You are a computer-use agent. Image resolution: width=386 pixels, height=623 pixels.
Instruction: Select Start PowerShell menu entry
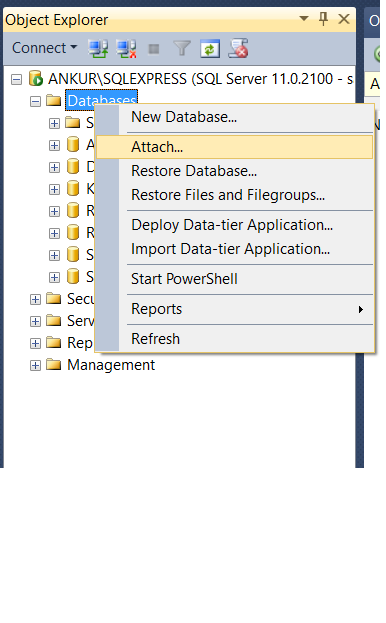tap(184, 279)
